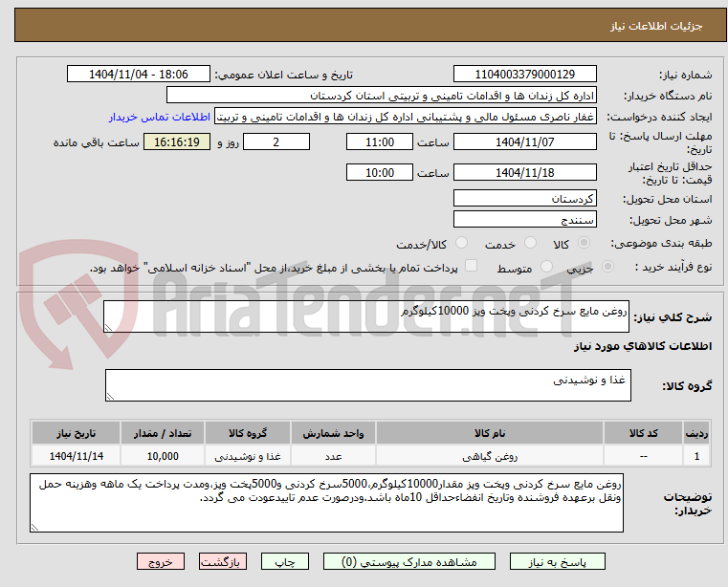
Task: Click the 1404/11/14 date cell
Action: 77,456
